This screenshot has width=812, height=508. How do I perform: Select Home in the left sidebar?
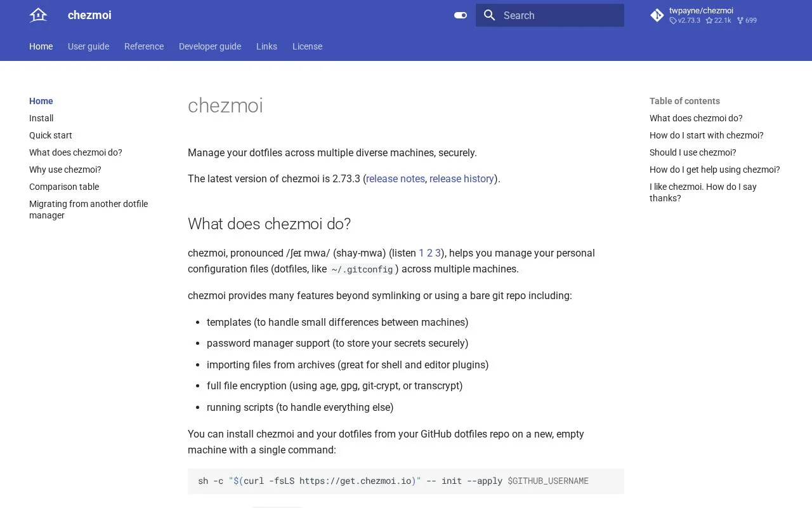(41, 101)
